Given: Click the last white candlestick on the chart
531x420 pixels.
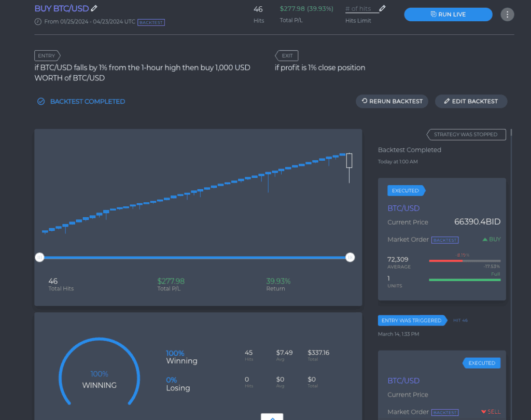Looking at the screenshot, I should (349, 161).
